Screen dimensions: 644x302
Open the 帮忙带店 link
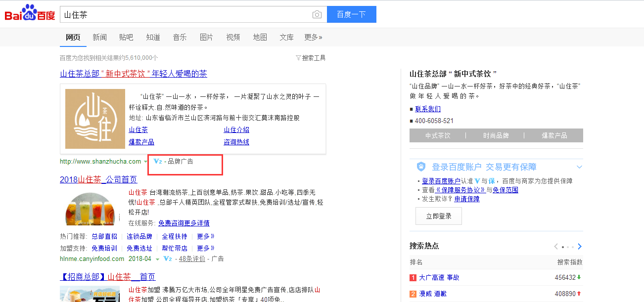175,248
